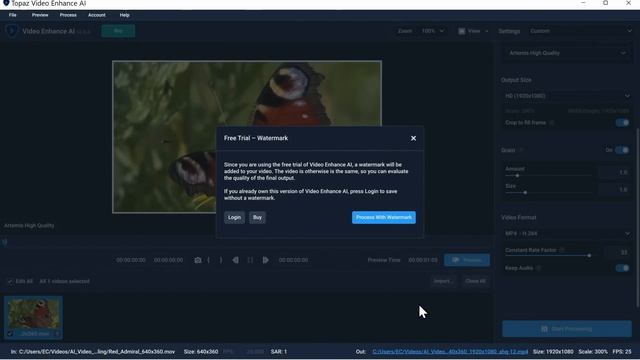Click Process With Watermark button
Viewport: 640px width, 360px height.
tap(384, 217)
